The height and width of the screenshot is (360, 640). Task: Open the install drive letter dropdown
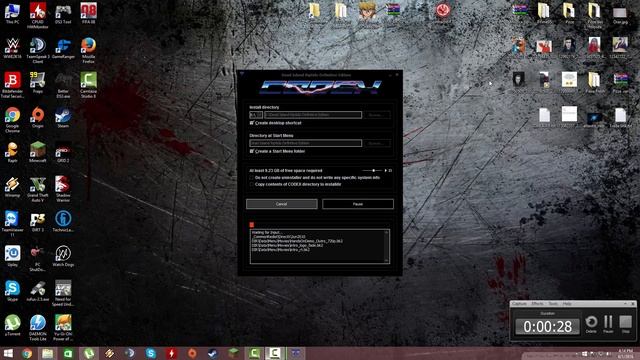tap(256, 115)
